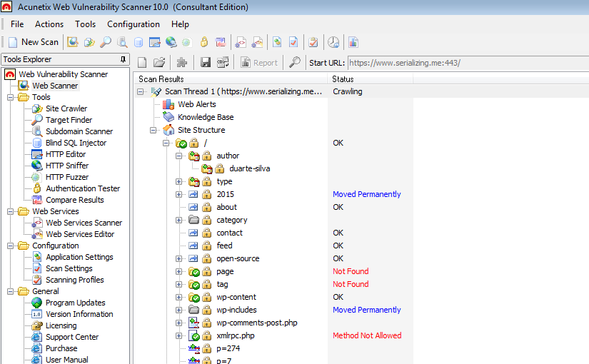Viewport: 589px width, 364px height.
Task: Click the blank new-scan icon in scan toolbar
Action: tap(142, 62)
